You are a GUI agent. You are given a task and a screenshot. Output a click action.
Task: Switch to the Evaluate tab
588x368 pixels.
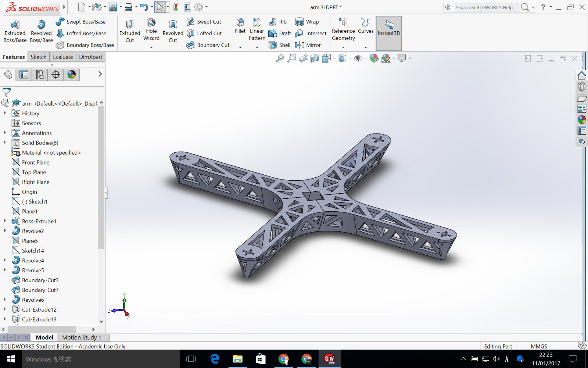tap(63, 57)
